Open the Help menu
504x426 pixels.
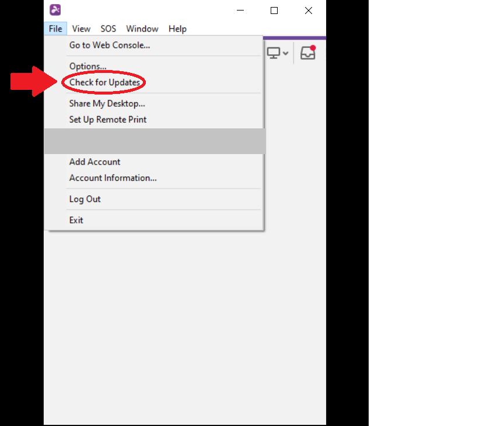coord(177,29)
